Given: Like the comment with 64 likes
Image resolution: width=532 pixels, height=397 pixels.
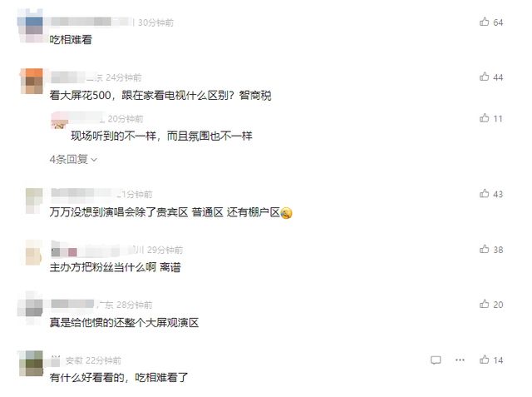Looking at the screenshot, I should (484, 22).
